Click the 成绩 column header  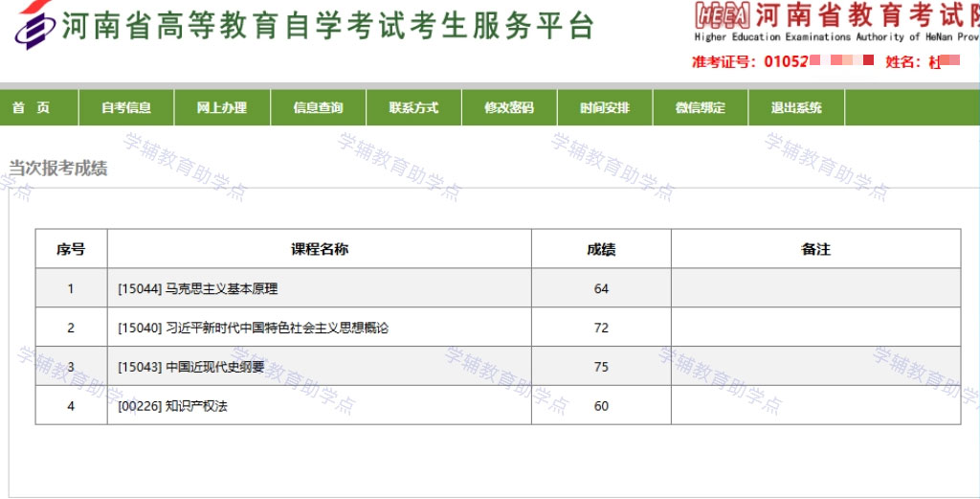[x=601, y=249]
